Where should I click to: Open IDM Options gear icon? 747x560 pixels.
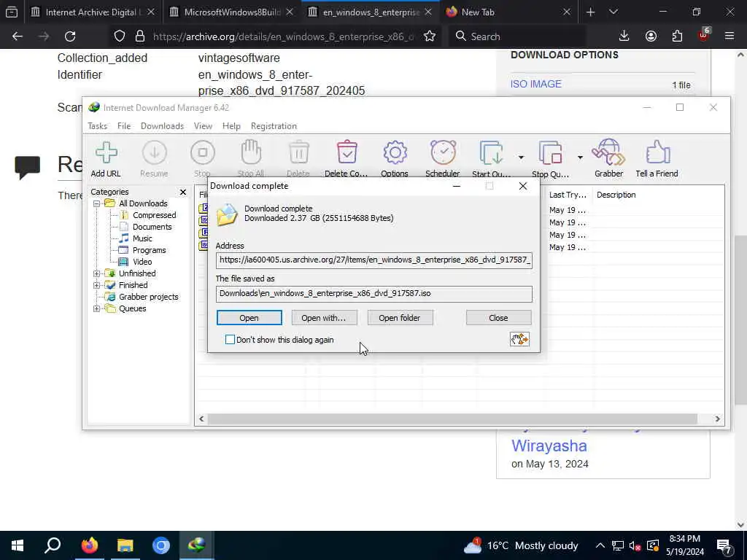click(x=395, y=152)
